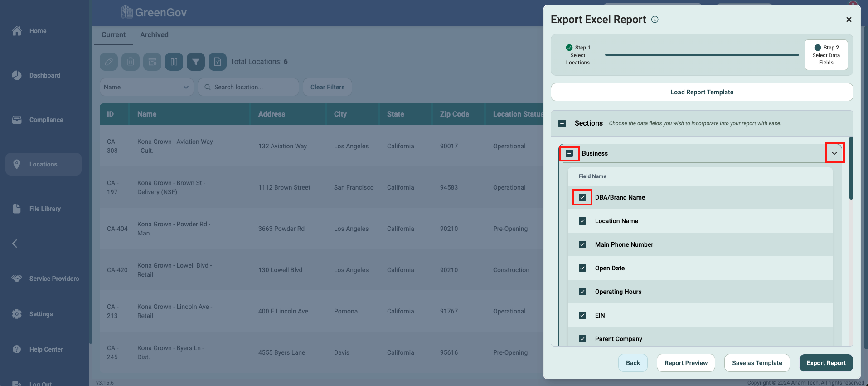Open the Name filter dropdown

(x=146, y=87)
